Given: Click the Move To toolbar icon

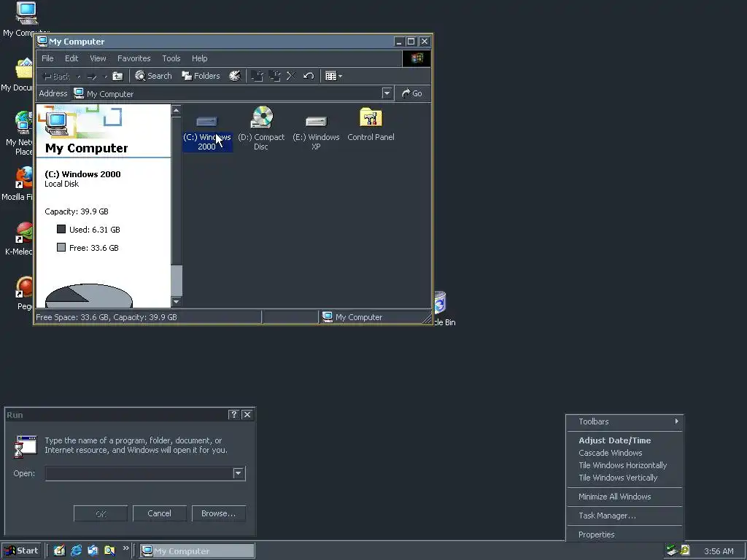Looking at the screenshot, I should pyautogui.click(x=258, y=76).
